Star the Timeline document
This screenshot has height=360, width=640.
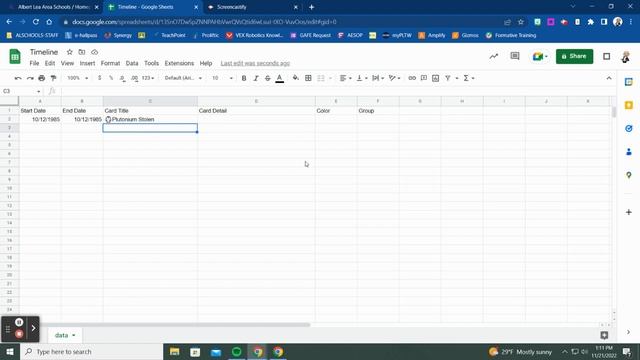point(69,52)
